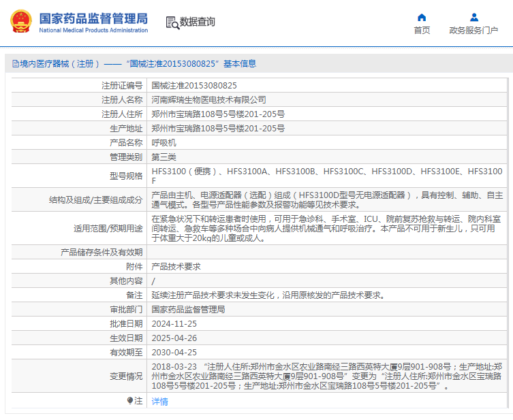Click the 数据查询 magnifier document icon
The width and height of the screenshot is (513, 420).
172,22
